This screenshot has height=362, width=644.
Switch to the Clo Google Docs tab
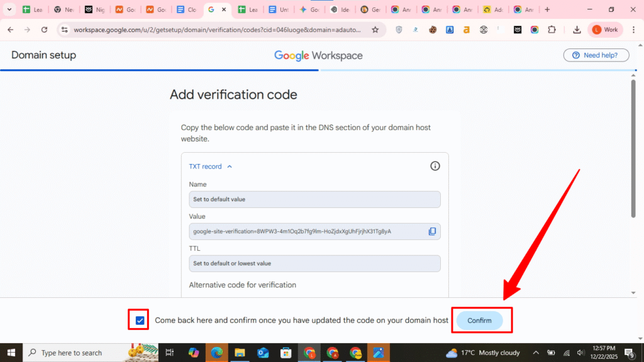[187, 9]
